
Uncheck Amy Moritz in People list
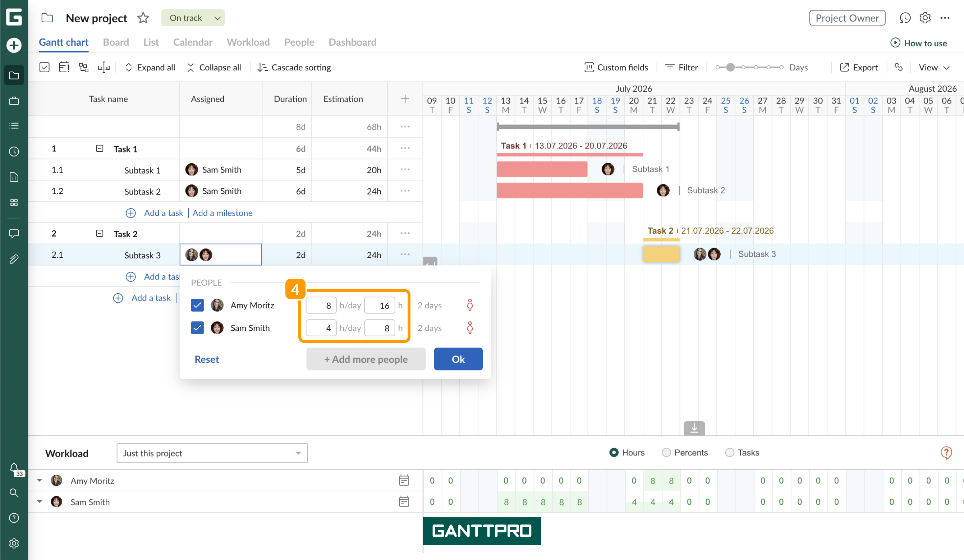(197, 305)
